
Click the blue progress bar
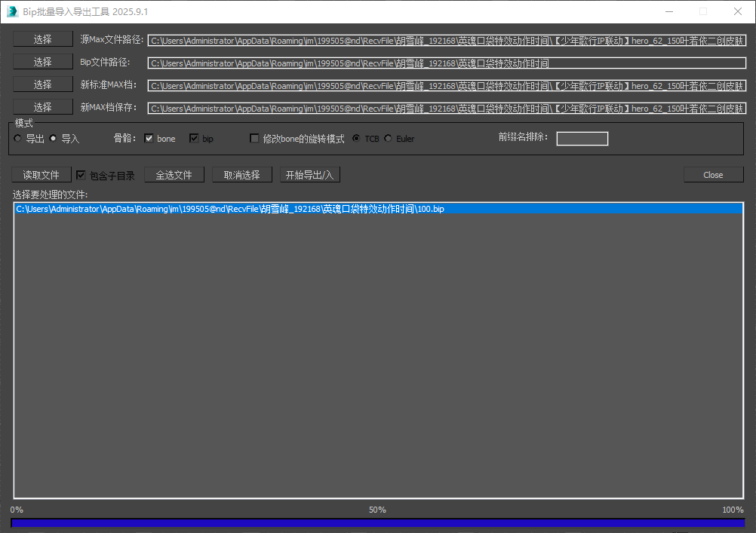click(377, 522)
